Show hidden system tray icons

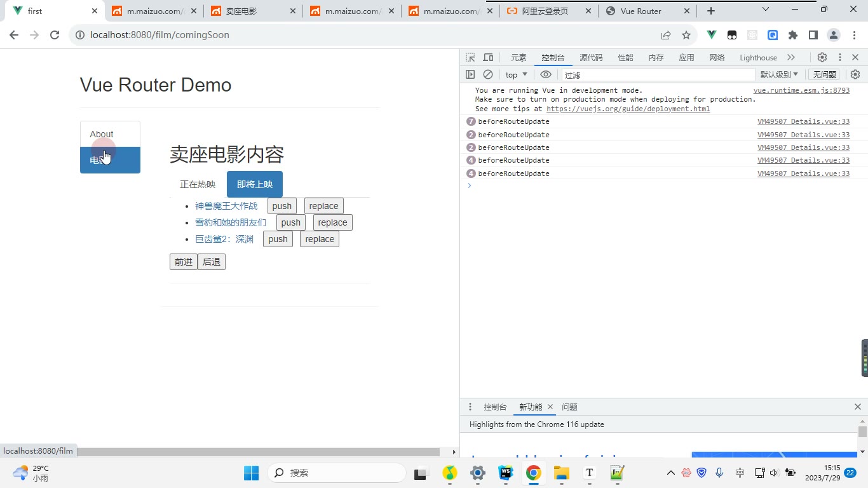coord(670,473)
